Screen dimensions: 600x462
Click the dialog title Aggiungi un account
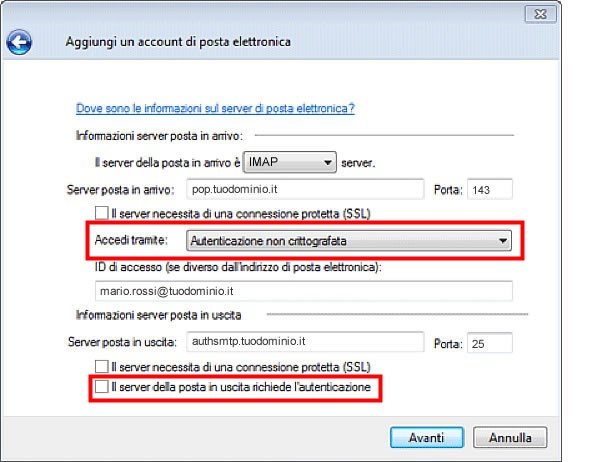pyautogui.click(x=178, y=41)
